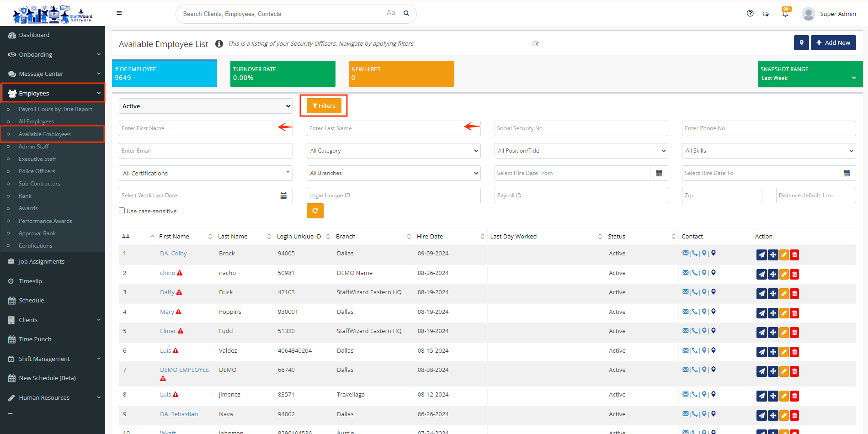Viewport: 868px width, 434px height.
Task: Open the help question mark icon
Action: [x=750, y=13]
